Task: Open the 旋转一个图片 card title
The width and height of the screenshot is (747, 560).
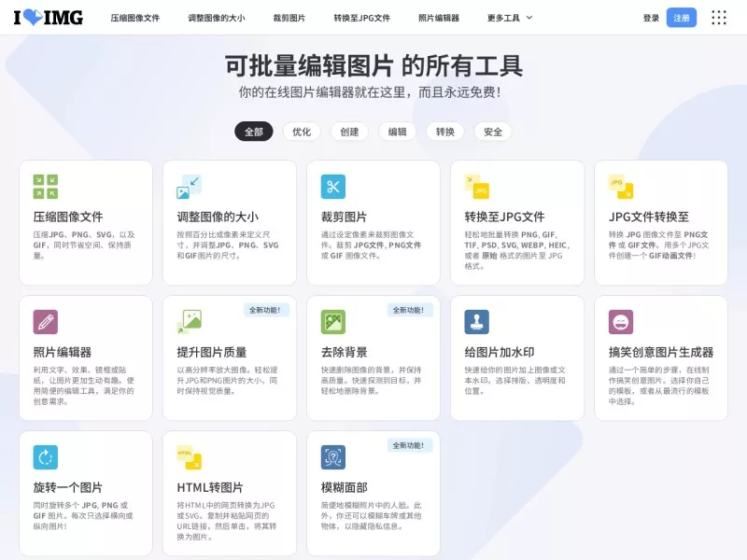Action: coord(67,487)
